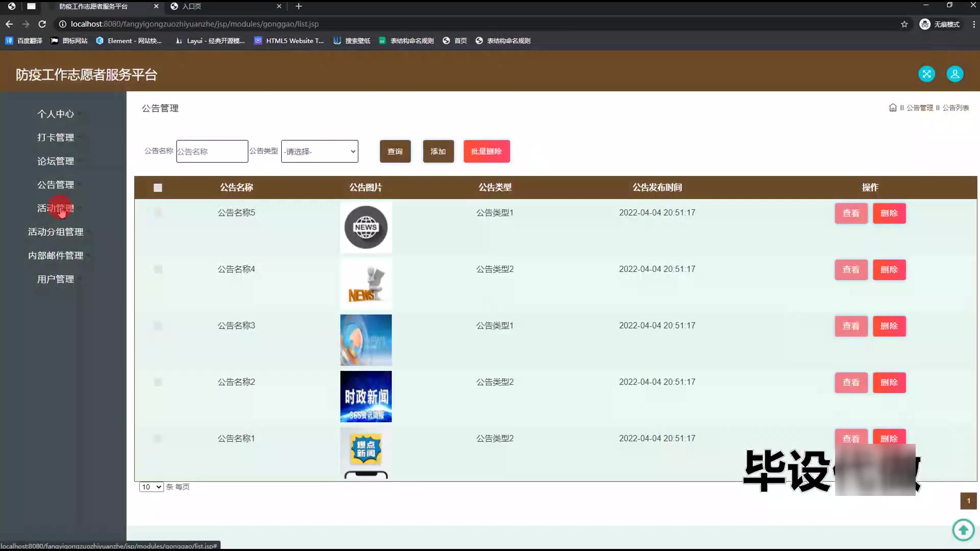Click the scroll-to-top arrow icon
The width and height of the screenshot is (980, 551).
(x=963, y=530)
